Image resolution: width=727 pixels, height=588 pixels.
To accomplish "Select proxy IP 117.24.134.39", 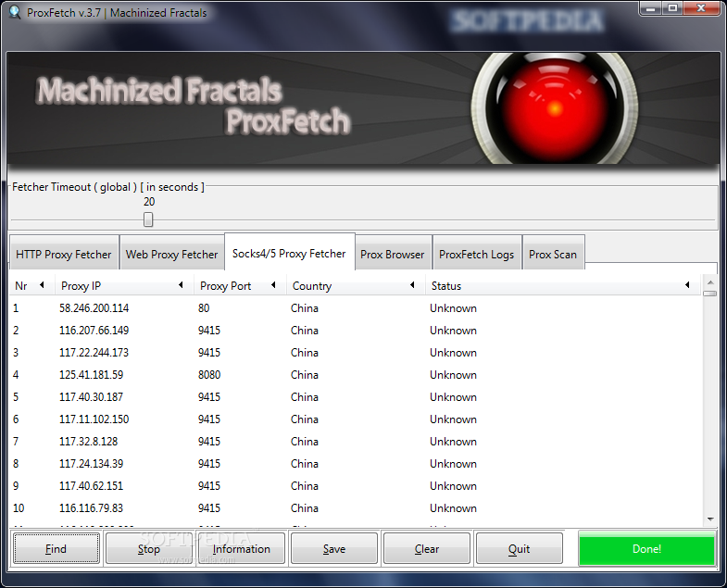I will [92, 464].
